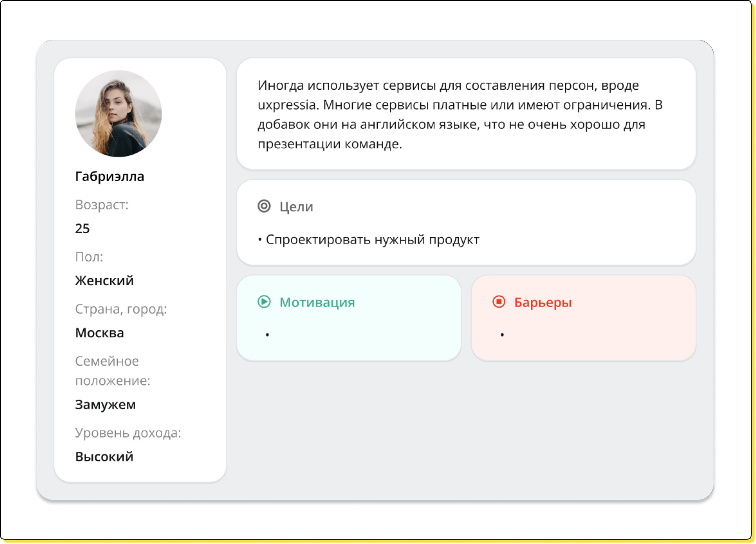Viewport: 756px width, 544px height.
Task: Click the Барьеры heading
Action: 543,302
